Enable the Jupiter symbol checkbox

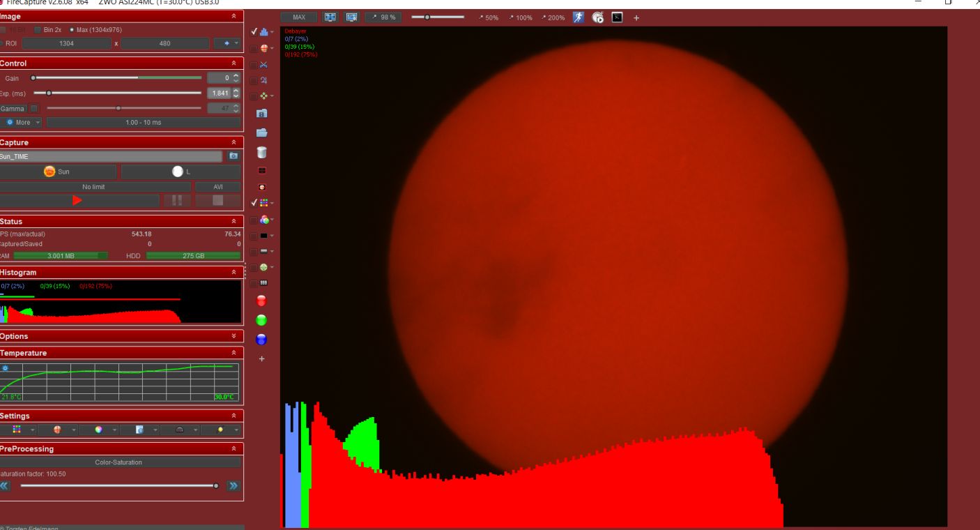(x=254, y=80)
